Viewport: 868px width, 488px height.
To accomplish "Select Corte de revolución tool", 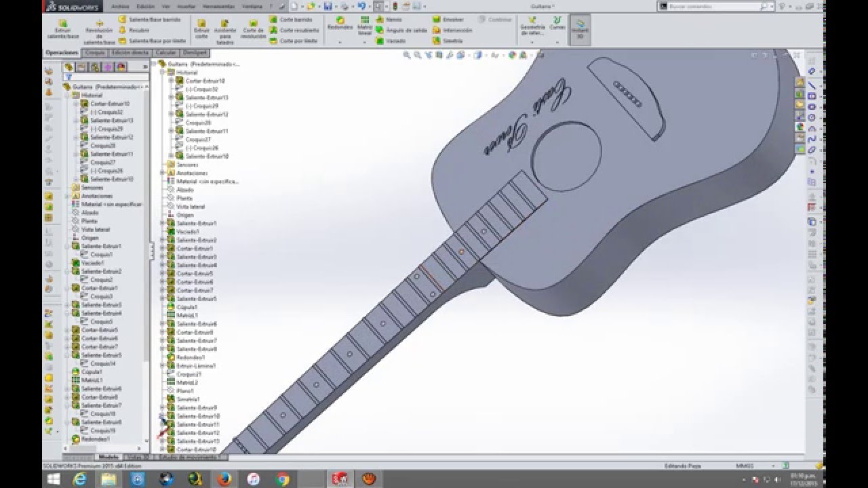I will point(253,28).
